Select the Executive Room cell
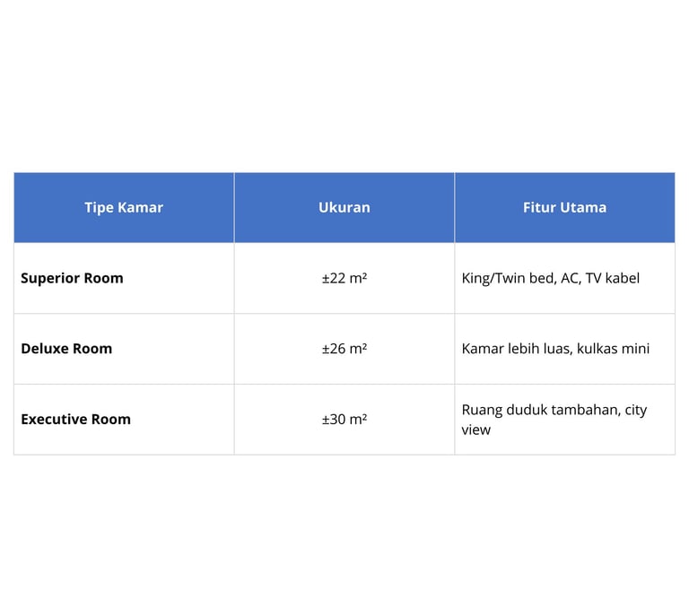The image size is (689, 616). coord(124,420)
